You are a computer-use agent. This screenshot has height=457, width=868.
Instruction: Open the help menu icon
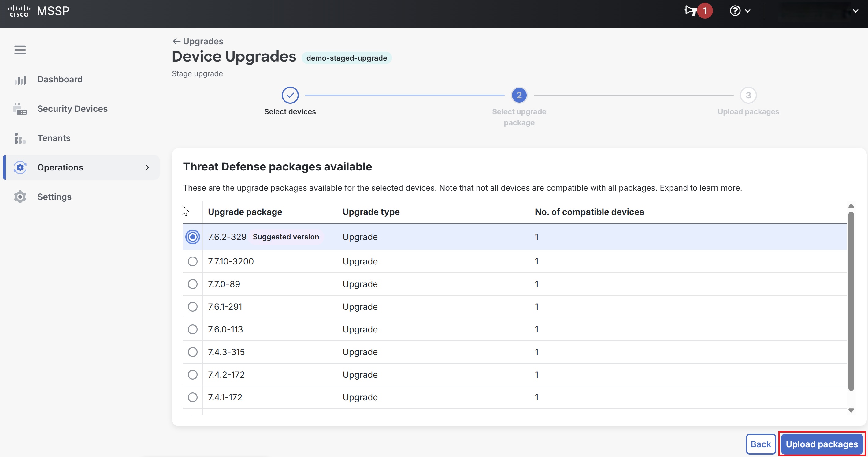(736, 10)
